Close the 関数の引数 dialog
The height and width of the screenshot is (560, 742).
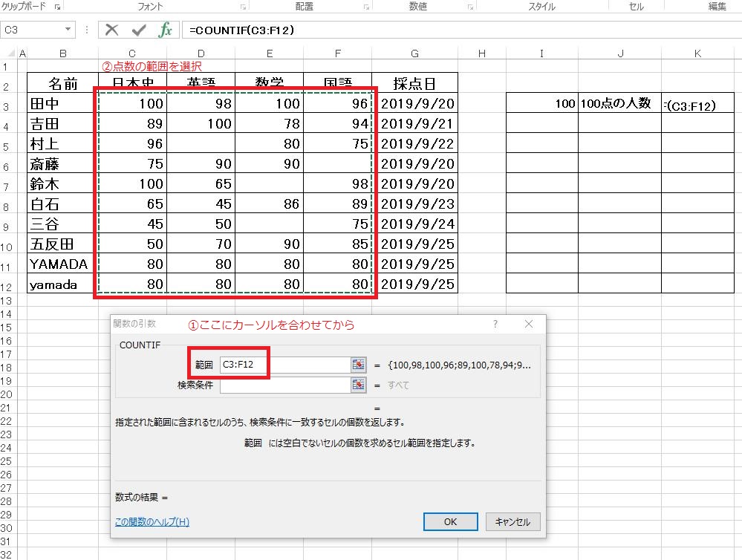coord(529,325)
